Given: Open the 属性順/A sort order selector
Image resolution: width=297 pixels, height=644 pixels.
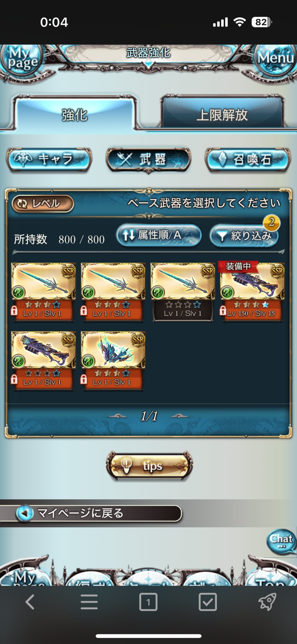Looking at the screenshot, I should pyautogui.click(x=159, y=235).
